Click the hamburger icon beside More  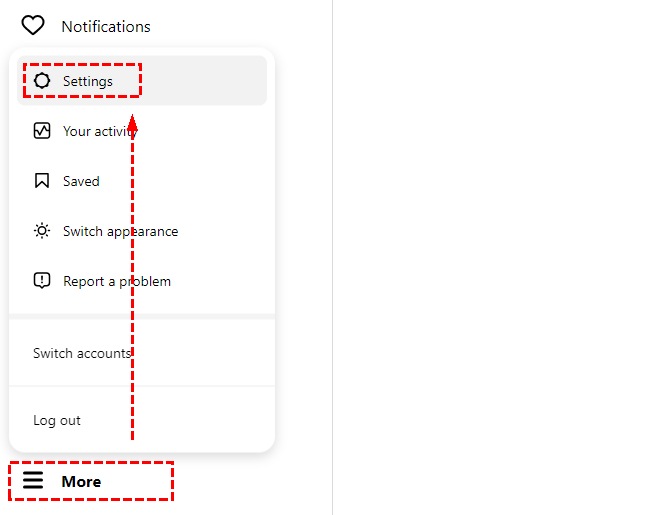coord(33,481)
